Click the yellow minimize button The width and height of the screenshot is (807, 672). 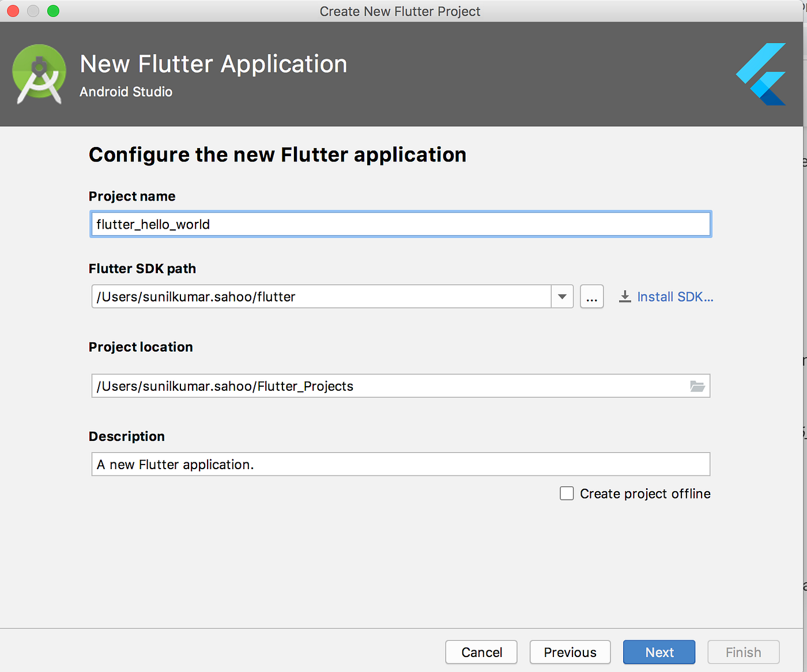(x=33, y=11)
